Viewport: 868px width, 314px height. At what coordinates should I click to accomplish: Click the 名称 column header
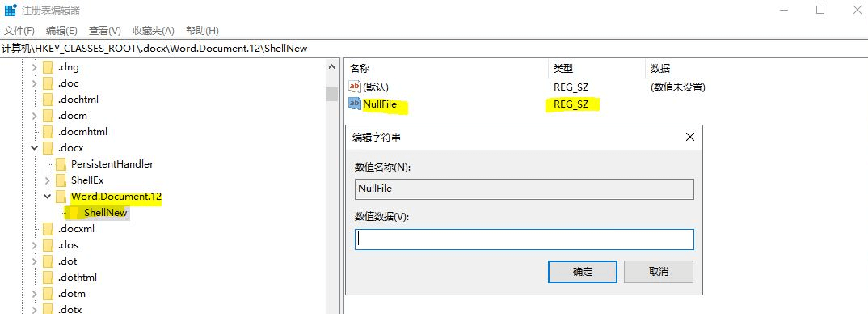pos(360,69)
